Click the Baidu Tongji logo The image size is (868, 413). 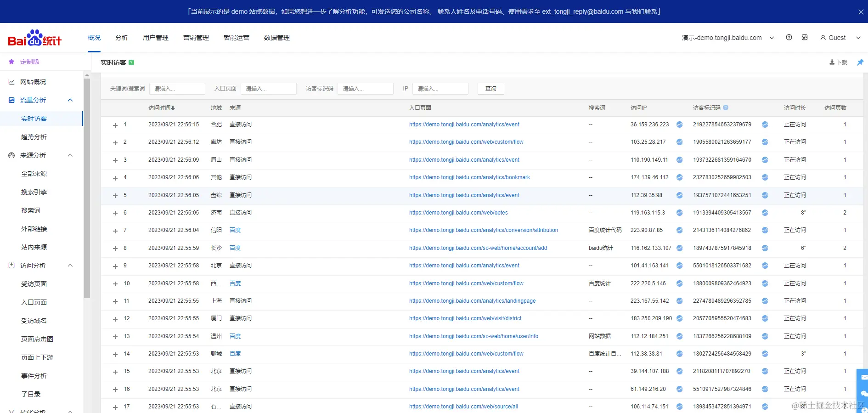coord(35,38)
